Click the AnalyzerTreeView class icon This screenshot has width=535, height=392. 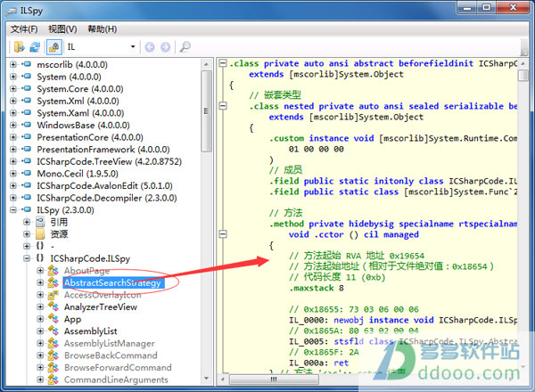tap(53, 306)
